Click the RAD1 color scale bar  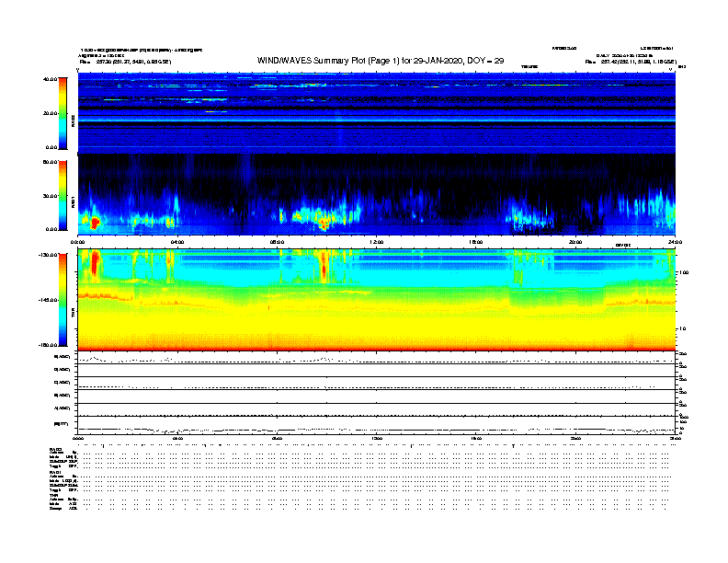63,196
